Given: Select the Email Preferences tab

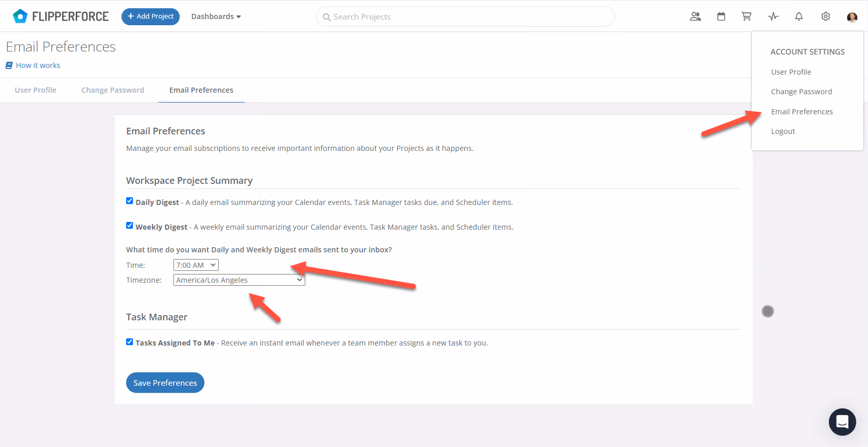Looking at the screenshot, I should point(201,90).
